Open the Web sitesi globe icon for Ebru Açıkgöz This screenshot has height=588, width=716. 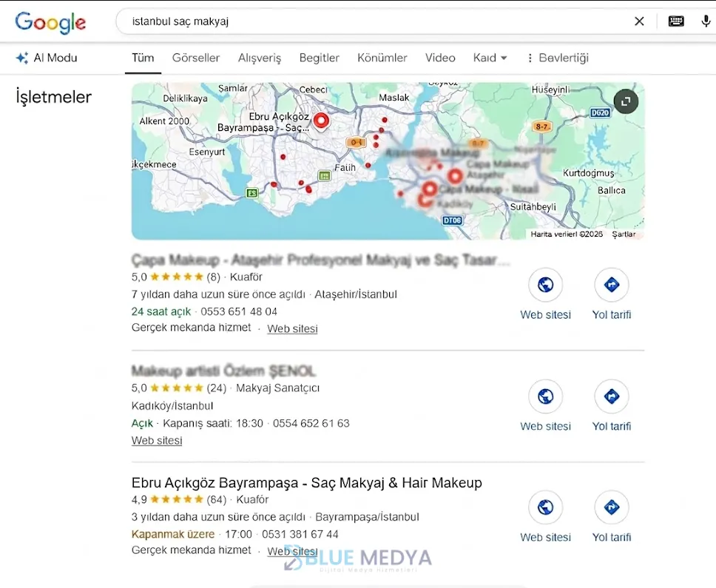point(546,507)
